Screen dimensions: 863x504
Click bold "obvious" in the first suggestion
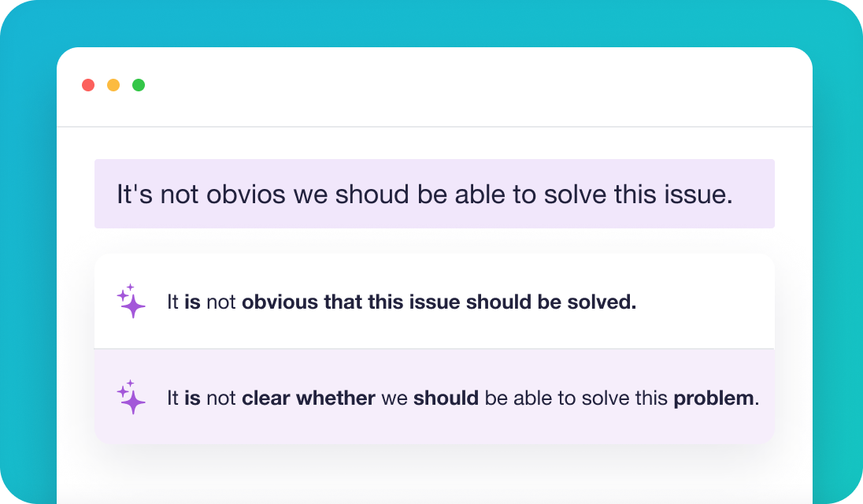pos(280,302)
